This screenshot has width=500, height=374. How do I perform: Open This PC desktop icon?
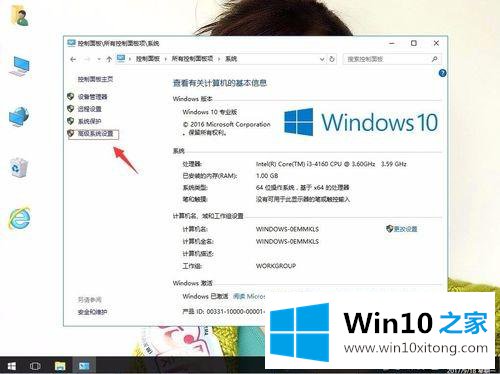coord(21,67)
